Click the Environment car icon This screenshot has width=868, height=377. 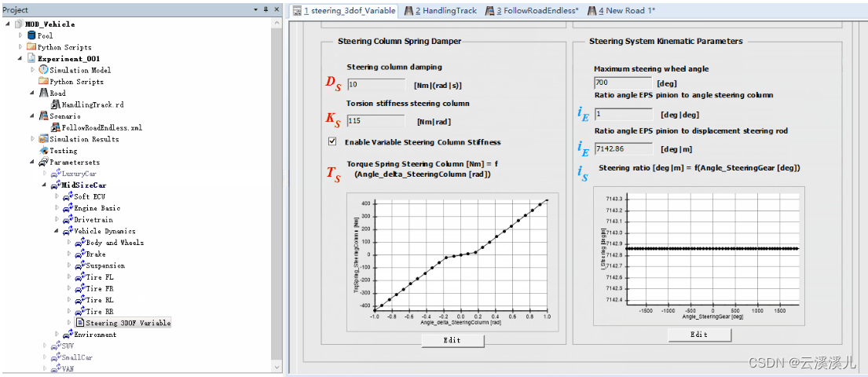point(68,335)
